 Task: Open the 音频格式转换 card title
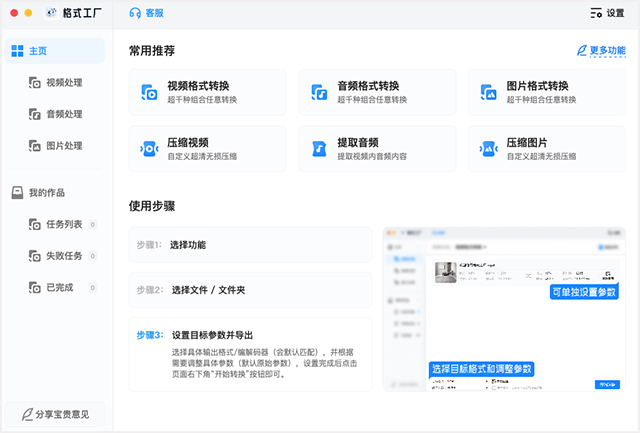point(368,86)
